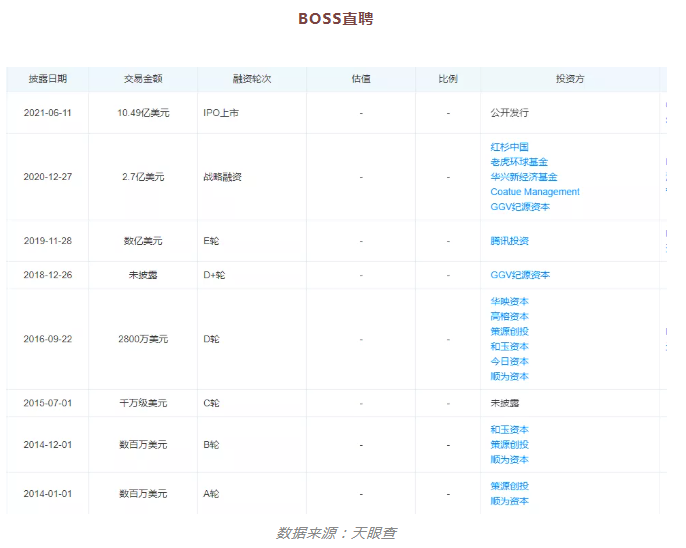
Task: Select the 比例 column header
Action: coord(448,79)
